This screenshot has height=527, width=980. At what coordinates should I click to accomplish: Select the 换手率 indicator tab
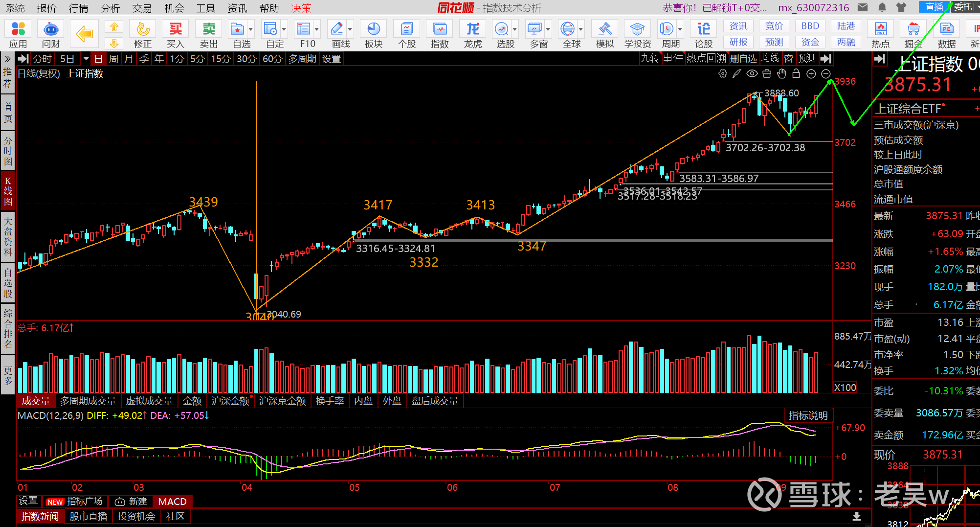(330, 401)
